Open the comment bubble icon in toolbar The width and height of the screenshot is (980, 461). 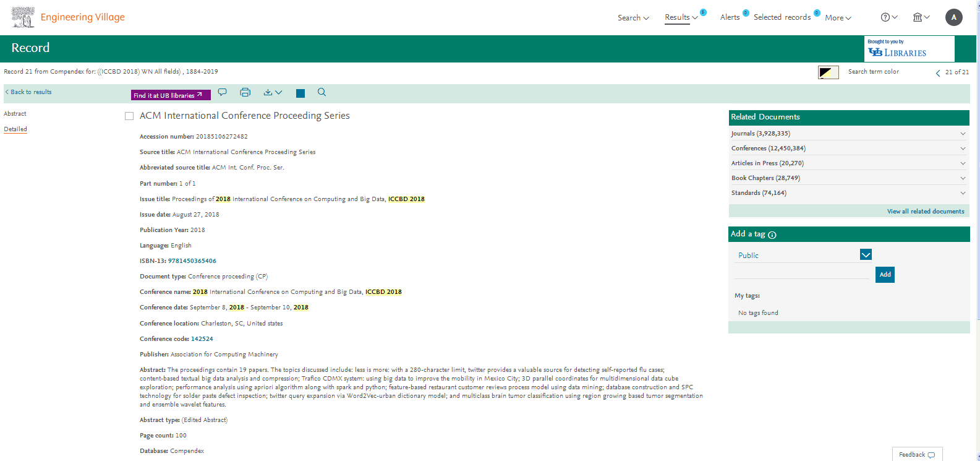pos(223,92)
